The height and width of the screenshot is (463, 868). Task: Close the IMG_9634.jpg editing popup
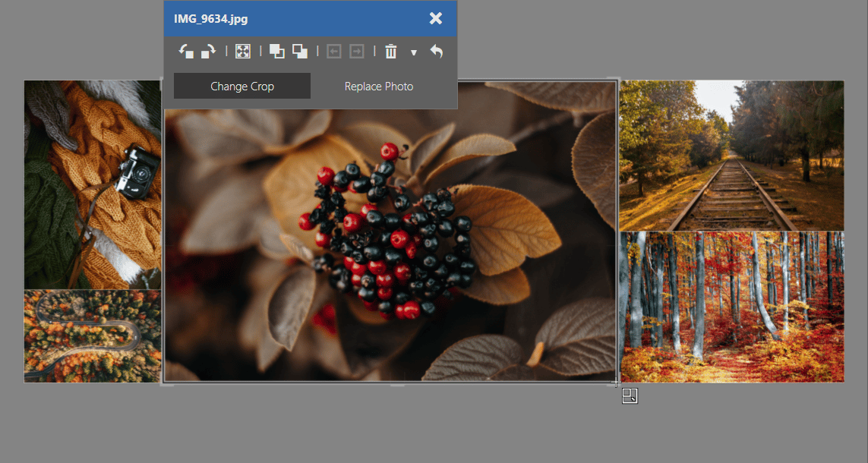[435, 18]
